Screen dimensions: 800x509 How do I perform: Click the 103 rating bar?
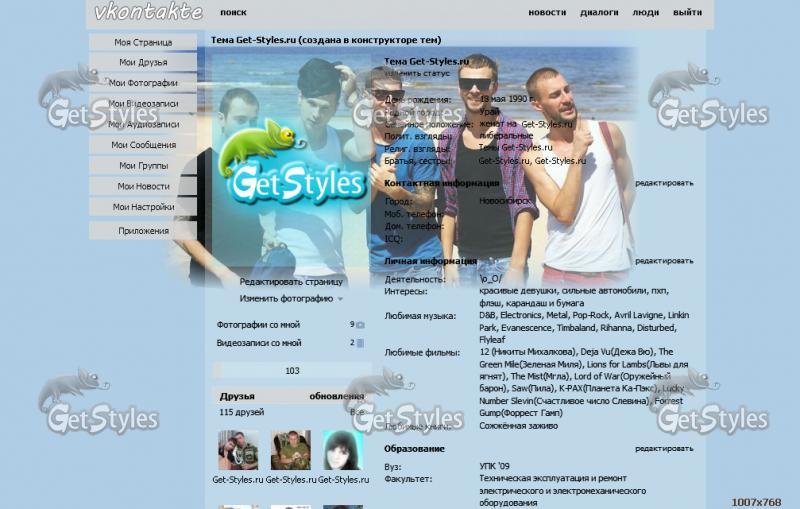click(x=292, y=371)
